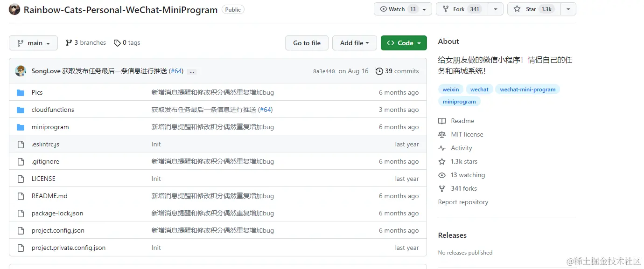Open the miniprogram folder name

(50, 127)
